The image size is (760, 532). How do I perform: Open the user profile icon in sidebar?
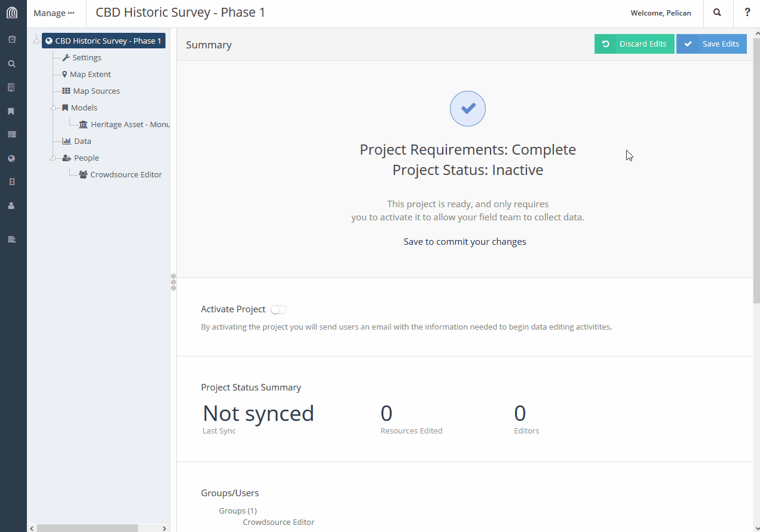11,206
